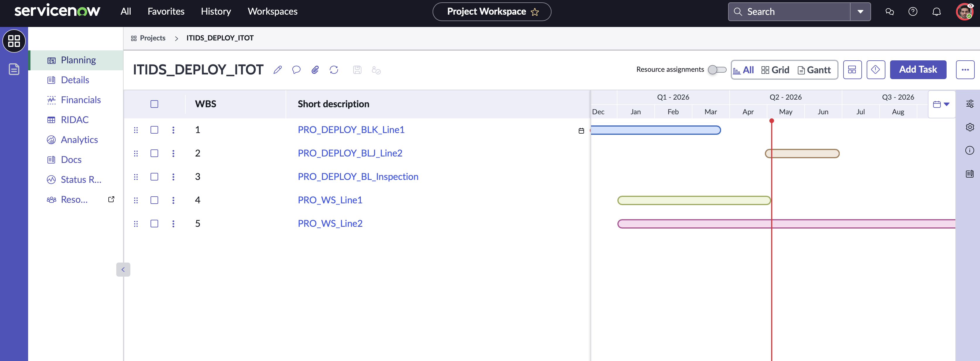
Task: Check the box for PRO_DEPLOY_BL_Inspection row
Action: pos(154,177)
